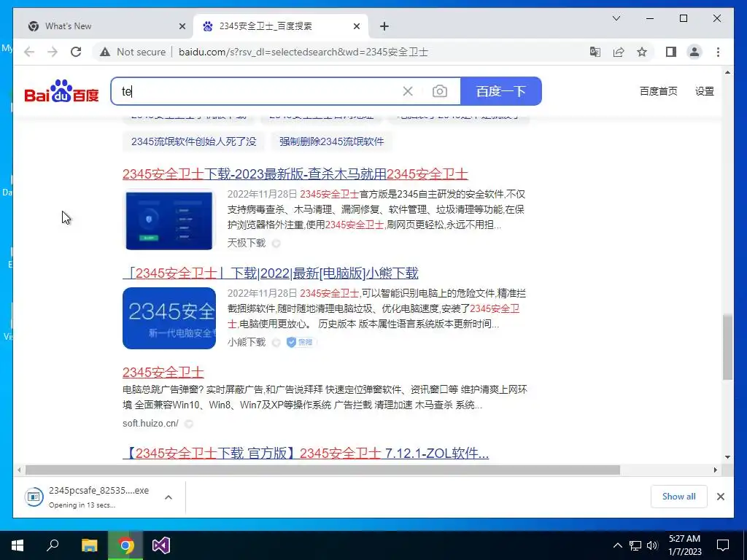Image resolution: width=747 pixels, height=560 pixels.
Task: Show hidden system tray icons
Action: coord(617,545)
